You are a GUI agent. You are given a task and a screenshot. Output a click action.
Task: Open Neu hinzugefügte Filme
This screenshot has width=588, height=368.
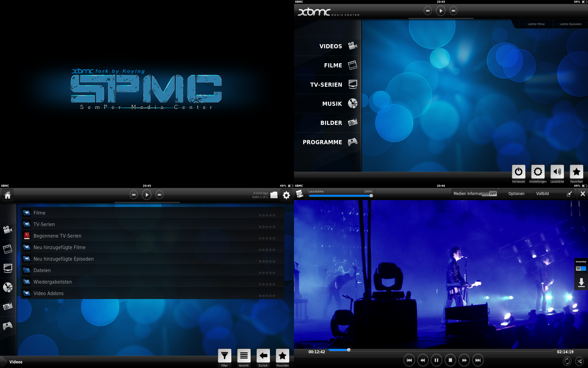[x=153, y=247]
